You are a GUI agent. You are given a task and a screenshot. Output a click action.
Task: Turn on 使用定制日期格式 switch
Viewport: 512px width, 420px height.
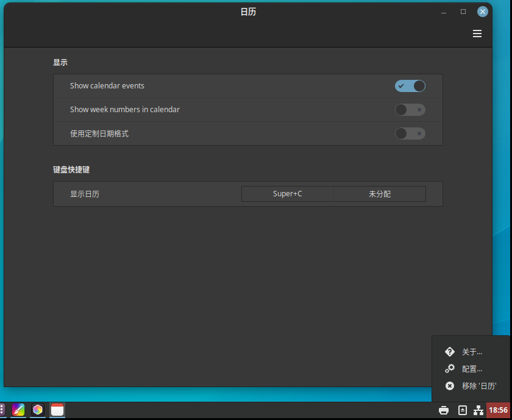tap(410, 133)
